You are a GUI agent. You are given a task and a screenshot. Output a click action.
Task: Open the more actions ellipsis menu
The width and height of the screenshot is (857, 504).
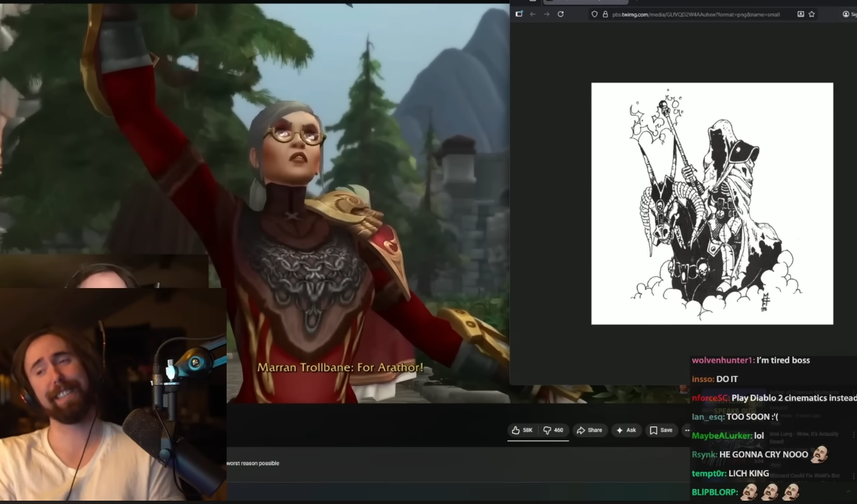687,430
